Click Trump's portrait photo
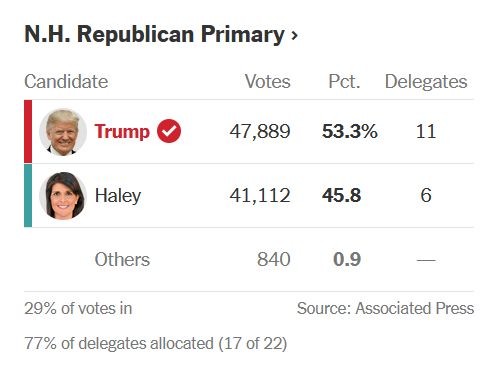 click(63, 132)
